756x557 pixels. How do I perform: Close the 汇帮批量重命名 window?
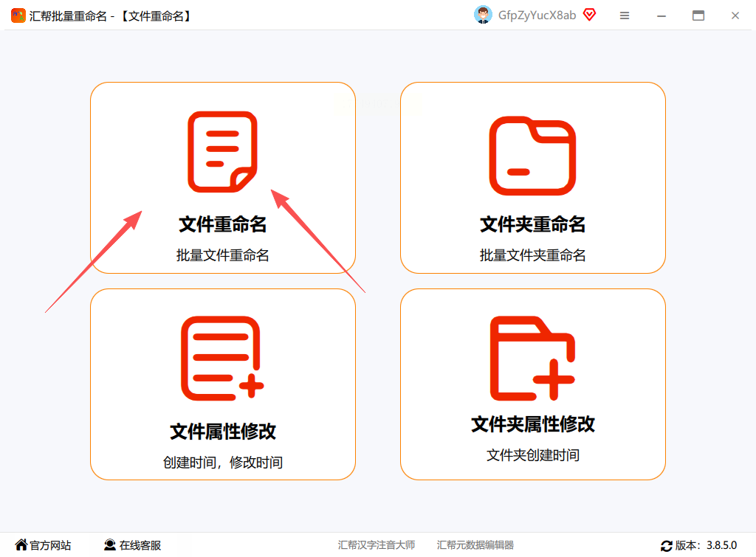pos(735,16)
